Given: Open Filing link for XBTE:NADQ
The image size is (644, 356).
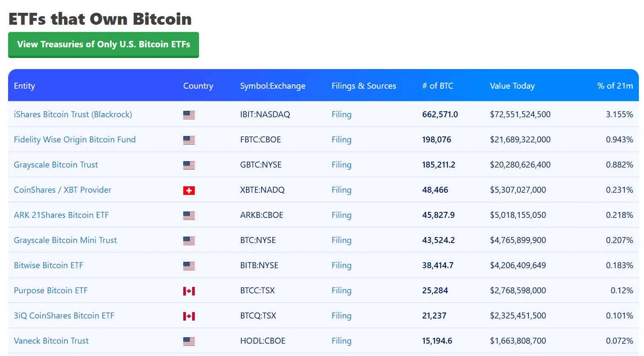Looking at the screenshot, I should [x=341, y=190].
